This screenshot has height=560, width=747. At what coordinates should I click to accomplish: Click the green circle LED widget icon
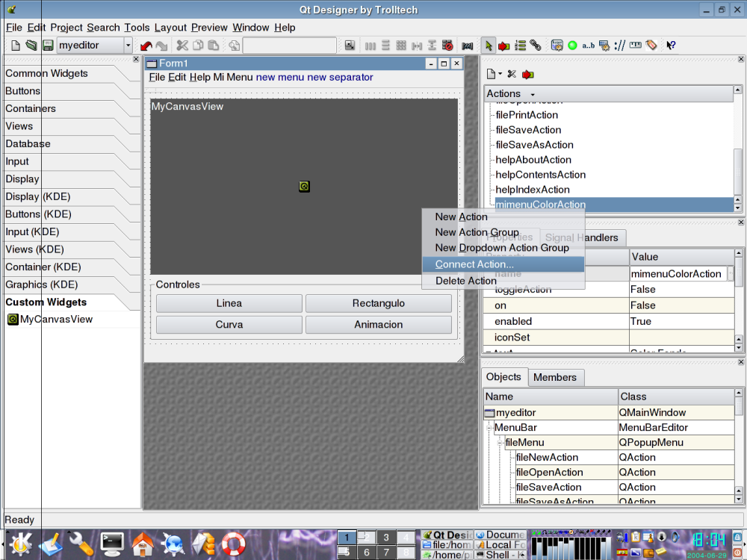click(573, 46)
